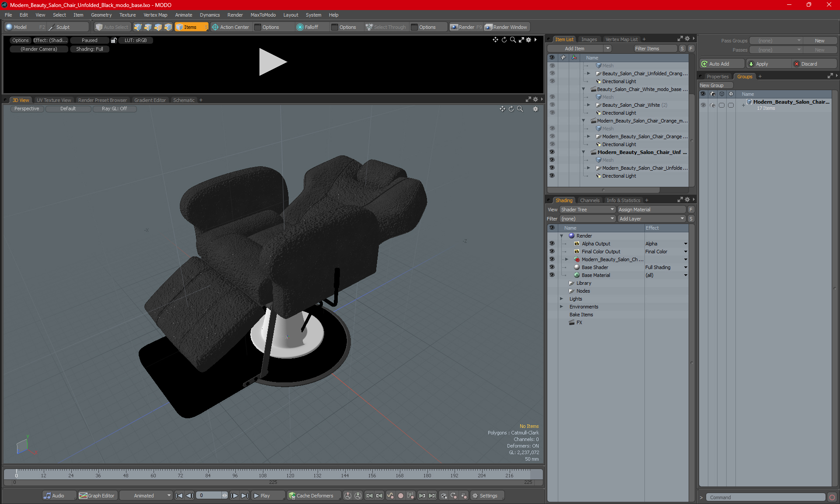840x504 pixels.
Task: Click the Render F9 button
Action: point(466,27)
